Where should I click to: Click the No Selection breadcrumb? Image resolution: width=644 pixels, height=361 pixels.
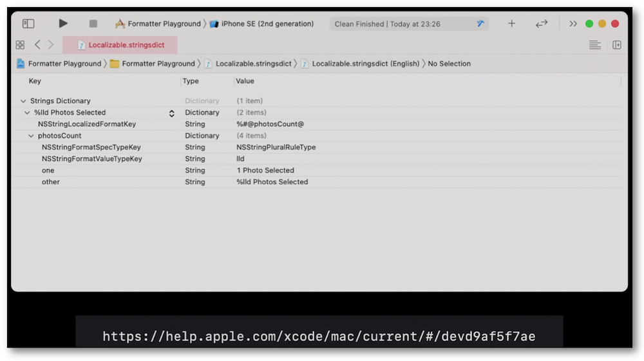point(450,64)
